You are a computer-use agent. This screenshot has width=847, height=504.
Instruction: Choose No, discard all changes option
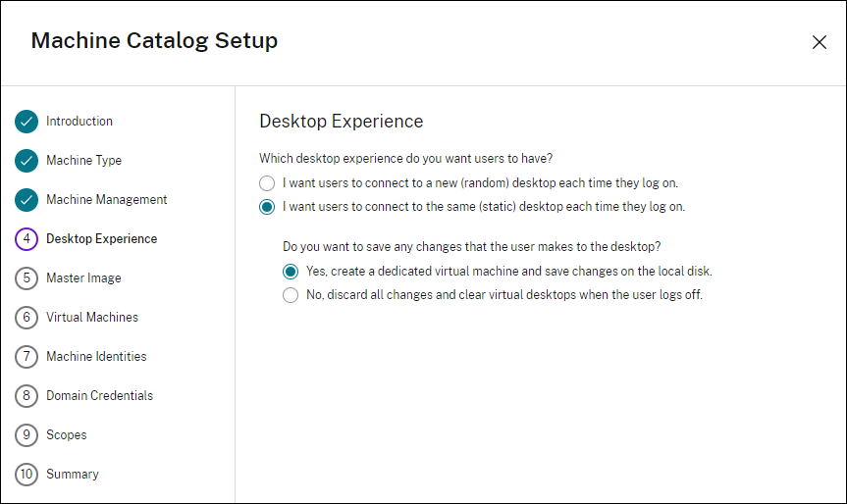291,295
